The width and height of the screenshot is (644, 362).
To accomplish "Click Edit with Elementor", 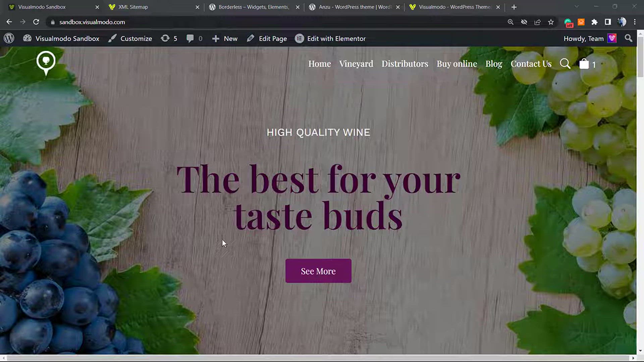I will 330,39.
